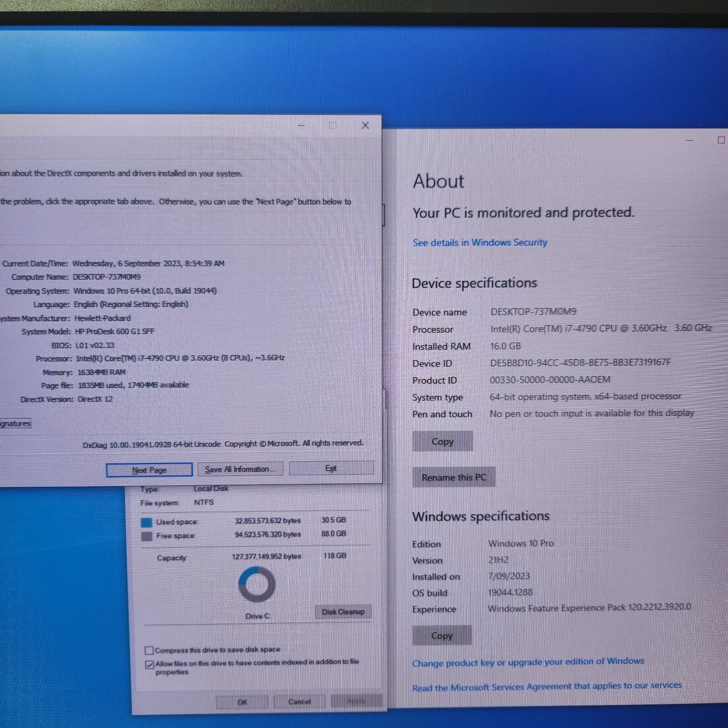Click Change product key or upgrade Windows link
The image size is (728, 728).
coord(528,663)
